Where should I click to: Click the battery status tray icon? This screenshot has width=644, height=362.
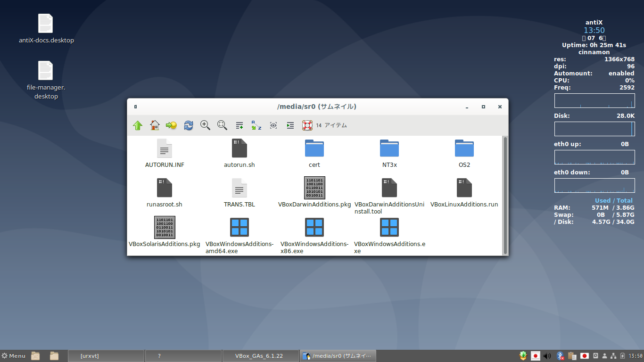(622, 356)
